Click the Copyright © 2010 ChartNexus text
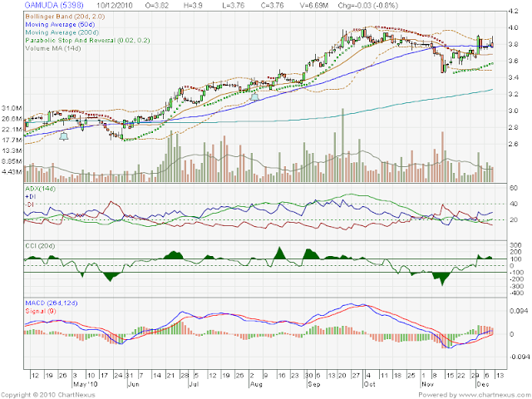The height and width of the screenshot is (399, 532). click(x=48, y=395)
